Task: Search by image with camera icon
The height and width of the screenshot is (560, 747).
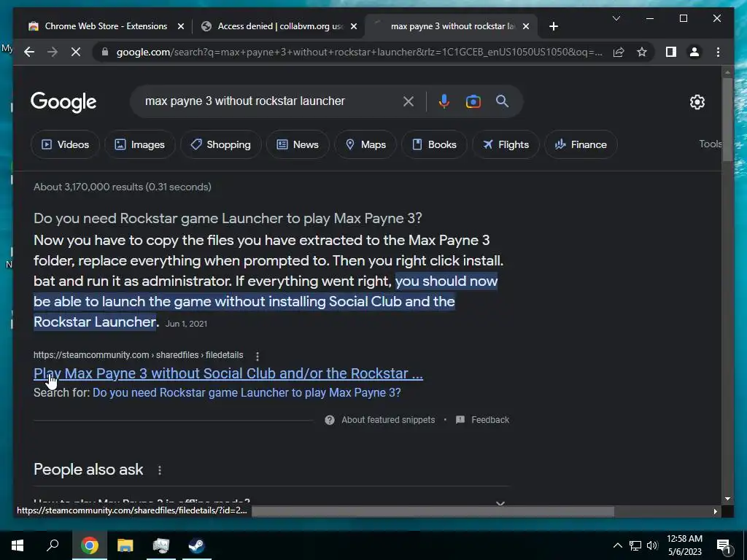Action: coord(473,101)
